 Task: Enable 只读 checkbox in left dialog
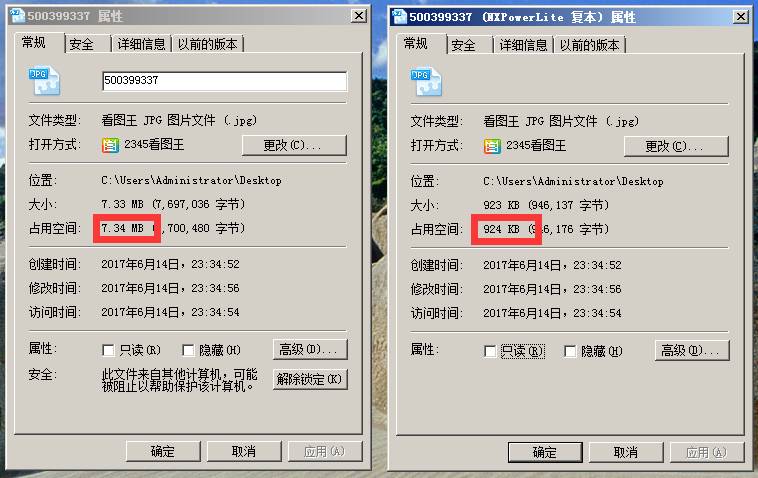108,350
